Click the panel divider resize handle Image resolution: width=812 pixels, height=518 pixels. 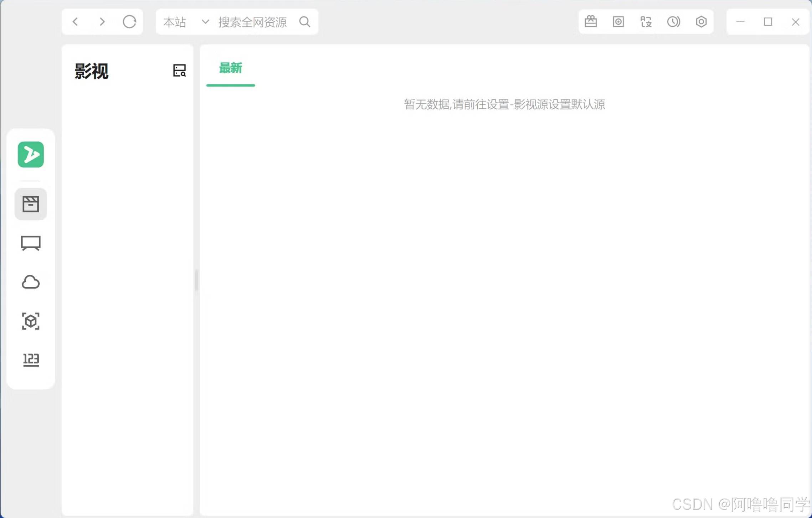(x=196, y=280)
